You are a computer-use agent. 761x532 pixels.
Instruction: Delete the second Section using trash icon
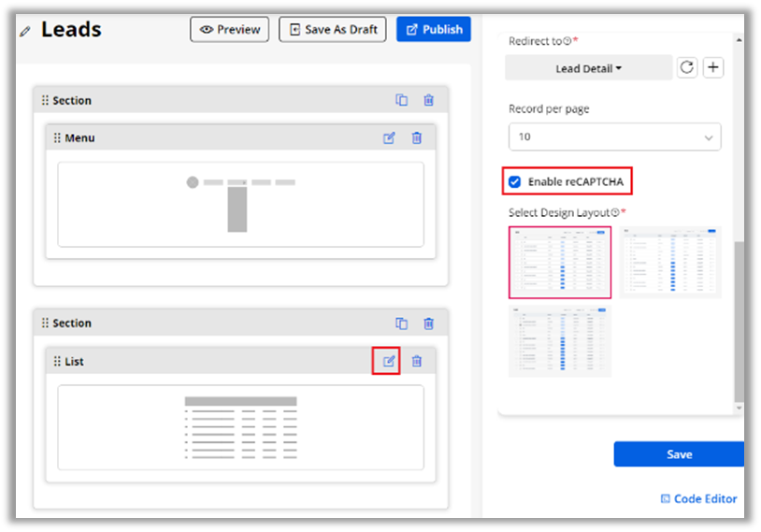click(x=428, y=324)
